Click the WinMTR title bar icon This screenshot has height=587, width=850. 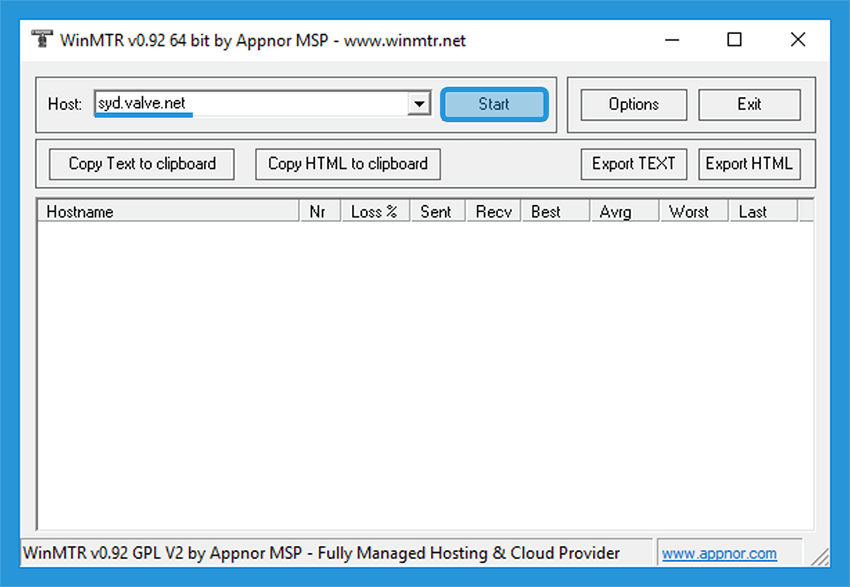42,39
